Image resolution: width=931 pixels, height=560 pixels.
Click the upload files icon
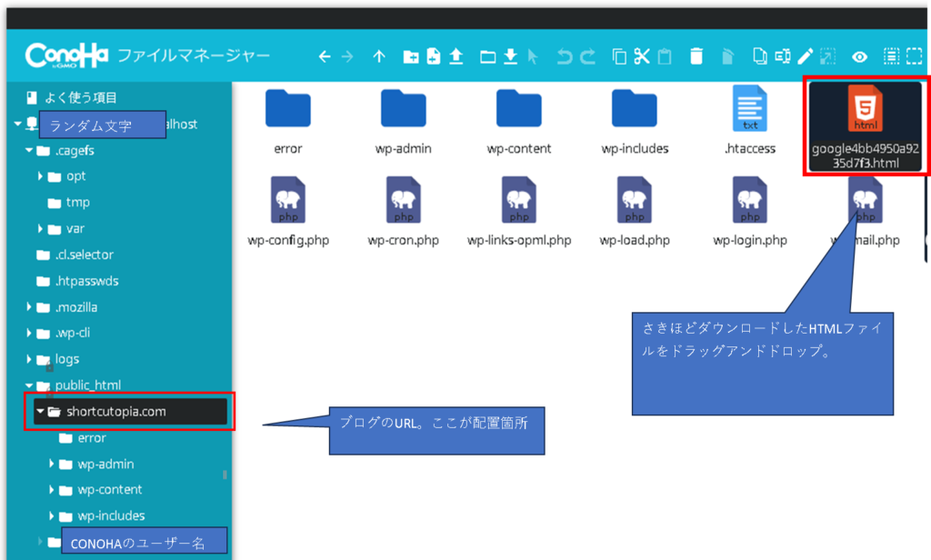coord(456,56)
